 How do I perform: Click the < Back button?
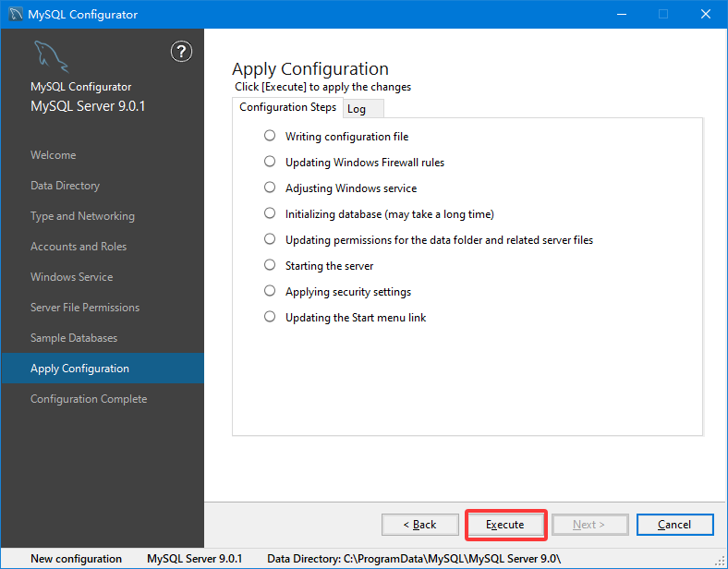419,525
